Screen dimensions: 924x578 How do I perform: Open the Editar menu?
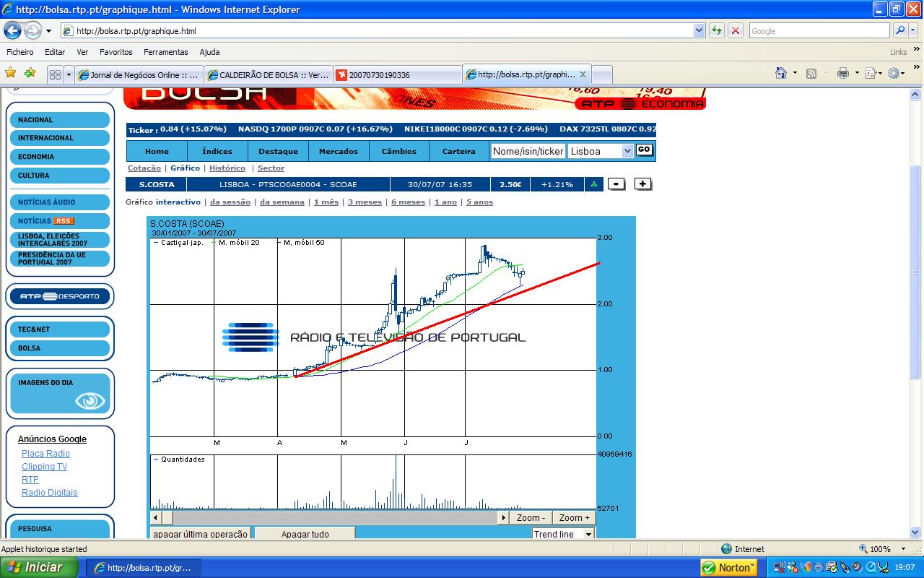tap(55, 52)
